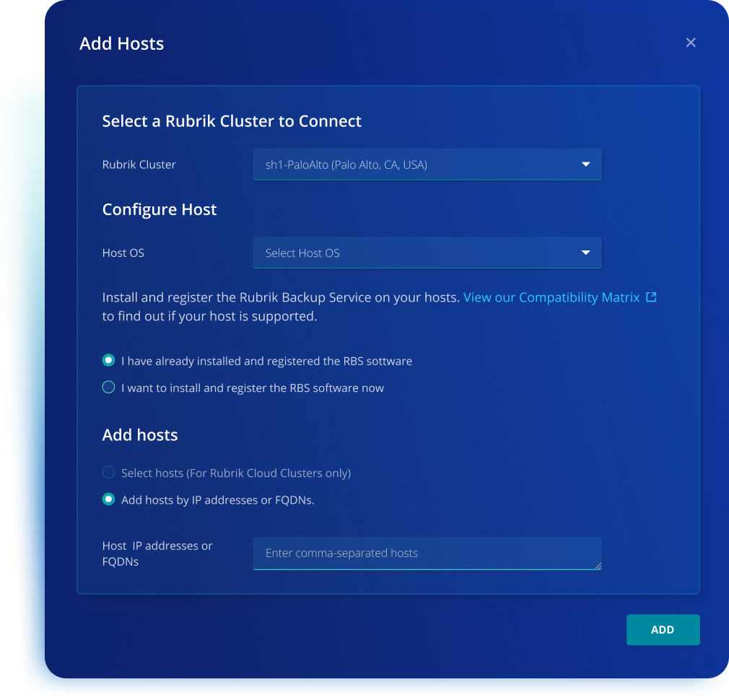Click the ADD button
This screenshot has width=729, height=700.
tap(663, 630)
